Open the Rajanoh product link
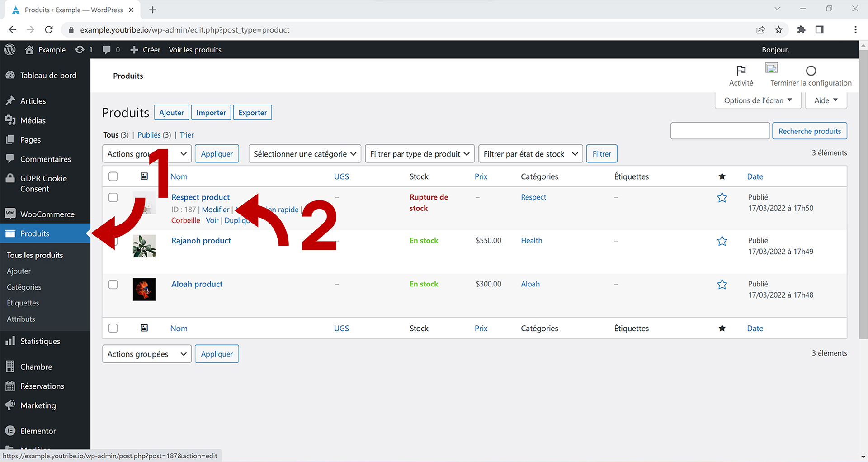The width and height of the screenshot is (868, 462). [x=201, y=241]
